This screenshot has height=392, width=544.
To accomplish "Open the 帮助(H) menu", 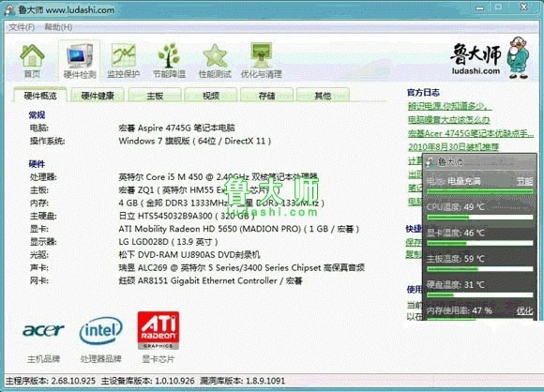I will (58, 27).
